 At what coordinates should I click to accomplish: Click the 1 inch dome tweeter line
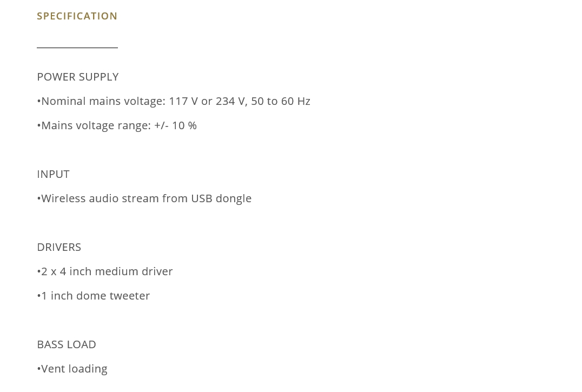(x=94, y=296)
